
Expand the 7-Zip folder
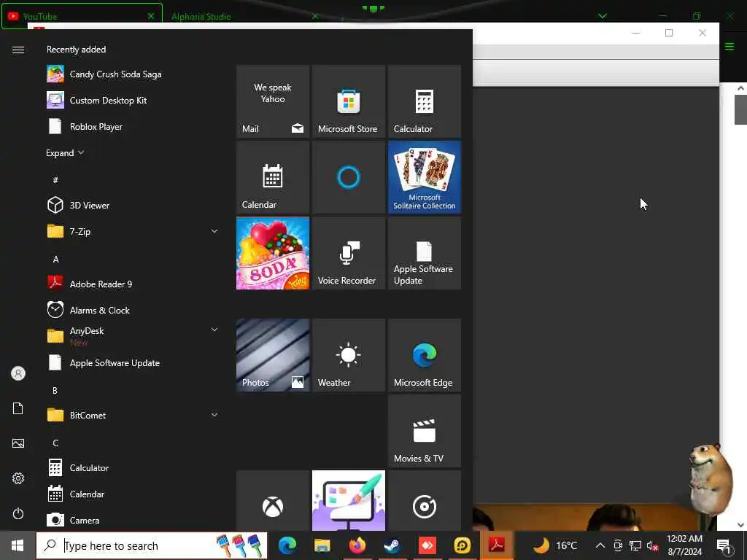(x=133, y=231)
